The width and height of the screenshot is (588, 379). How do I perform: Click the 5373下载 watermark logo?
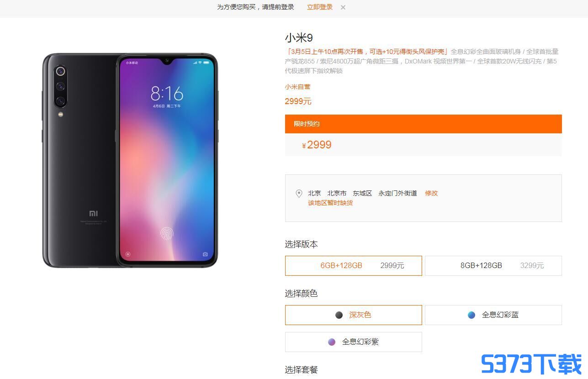531,364
